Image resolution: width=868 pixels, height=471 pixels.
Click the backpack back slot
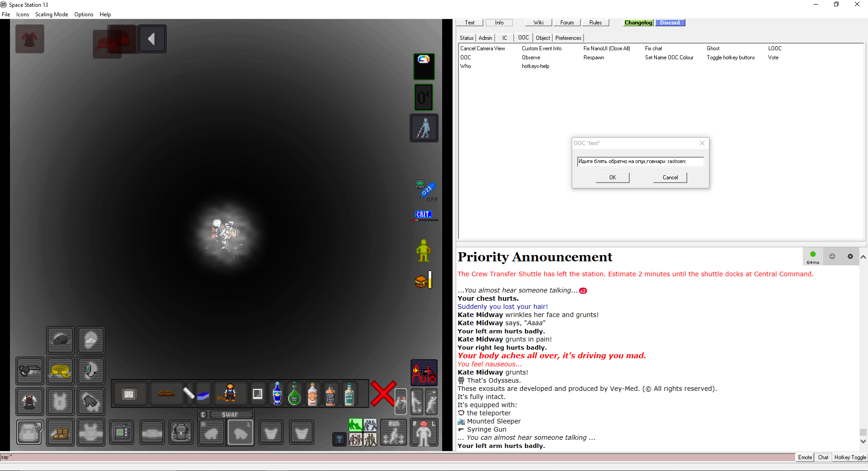pyautogui.click(x=181, y=433)
